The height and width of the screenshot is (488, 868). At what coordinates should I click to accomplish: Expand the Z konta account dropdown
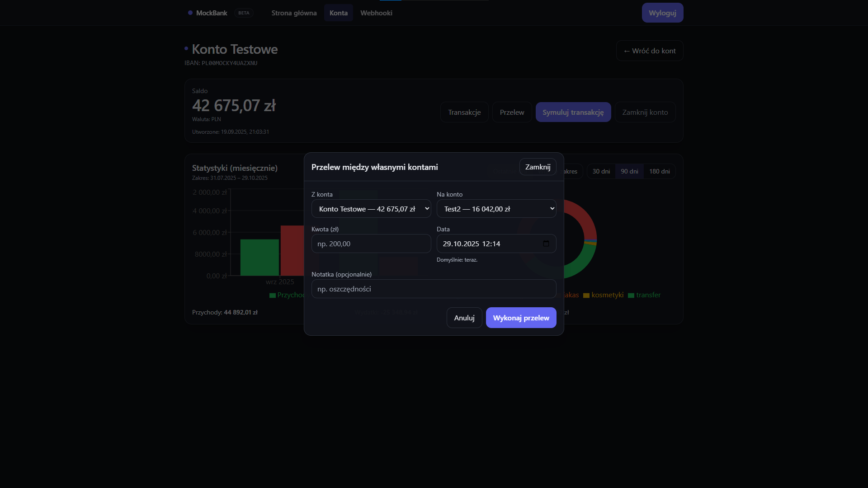click(371, 209)
